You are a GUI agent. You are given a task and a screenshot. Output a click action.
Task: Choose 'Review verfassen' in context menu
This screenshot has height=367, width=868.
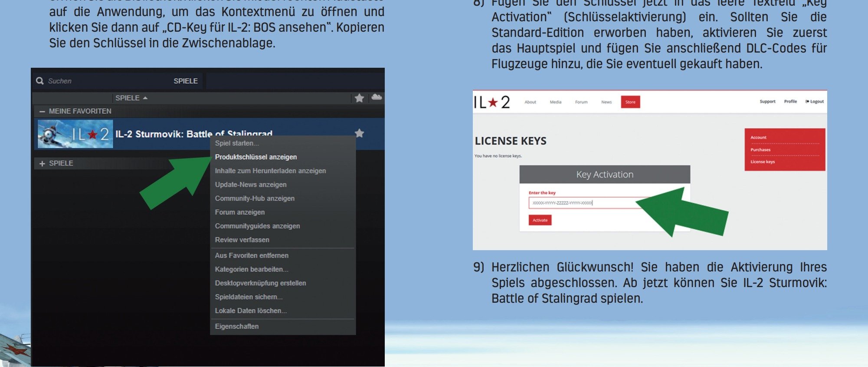[x=242, y=240]
